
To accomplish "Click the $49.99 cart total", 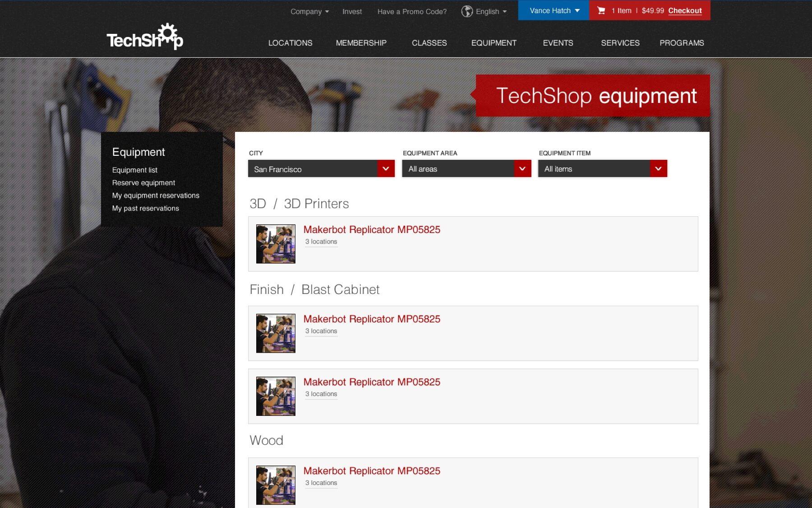I will (x=653, y=10).
